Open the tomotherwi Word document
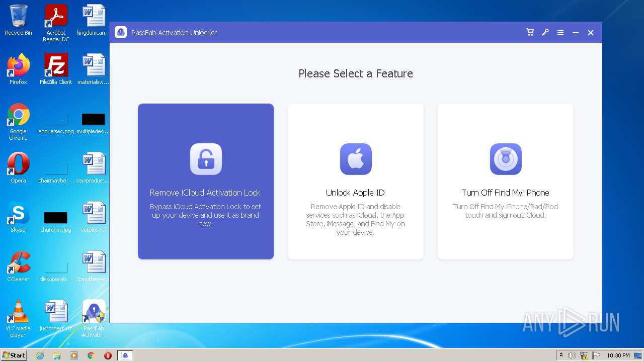The height and width of the screenshot is (362, 644). (94, 266)
